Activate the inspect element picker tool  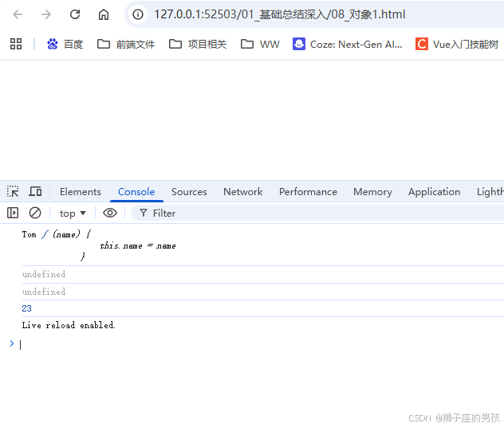click(x=13, y=192)
